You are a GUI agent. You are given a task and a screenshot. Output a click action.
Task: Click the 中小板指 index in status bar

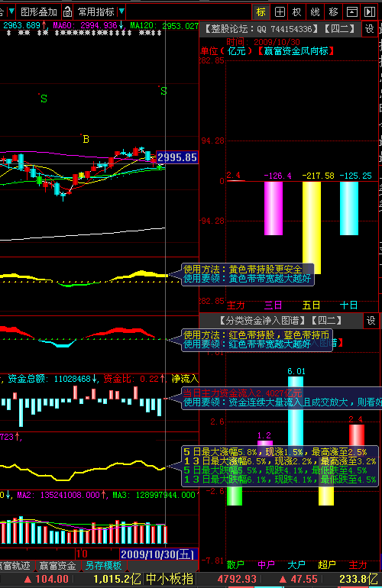tap(170, 579)
